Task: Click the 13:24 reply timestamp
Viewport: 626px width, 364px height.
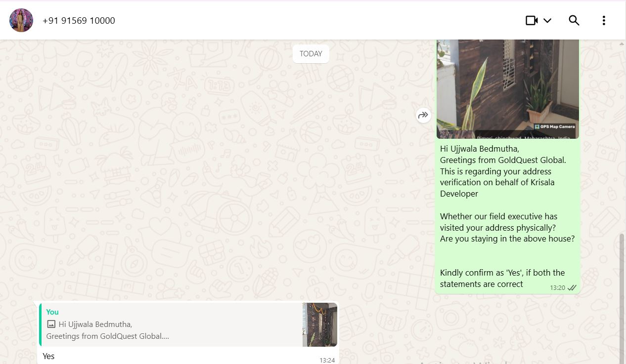Action: coord(327,360)
